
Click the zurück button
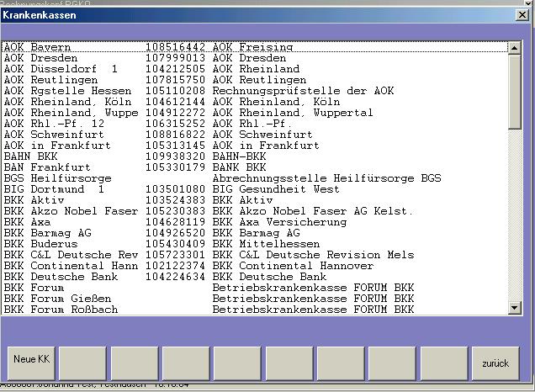pos(495,363)
